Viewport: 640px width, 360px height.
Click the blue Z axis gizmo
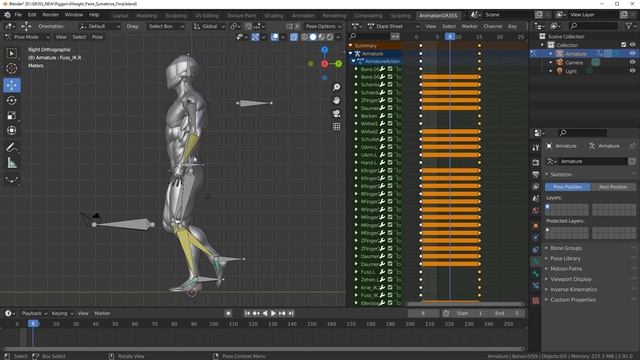pyautogui.click(x=324, y=50)
